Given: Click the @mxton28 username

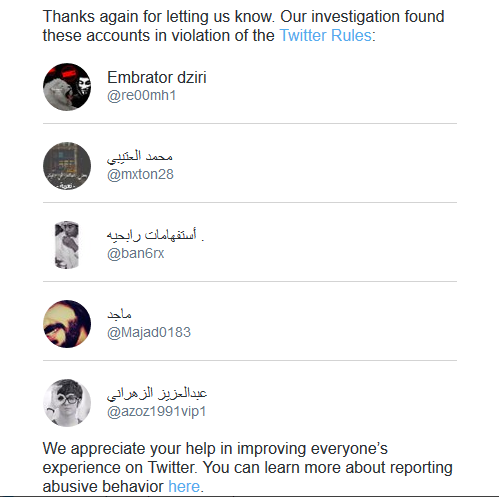Looking at the screenshot, I should (140, 175).
